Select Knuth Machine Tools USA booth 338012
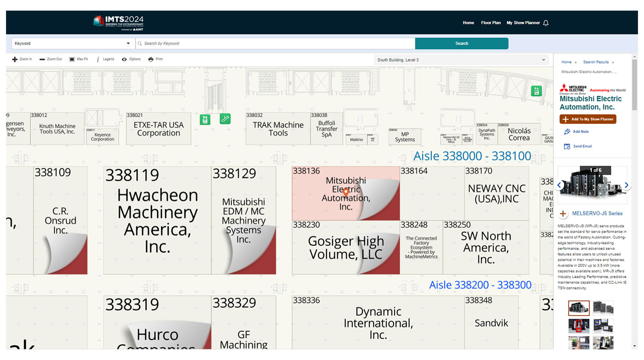Screen dimensions: 644x360 [57, 129]
